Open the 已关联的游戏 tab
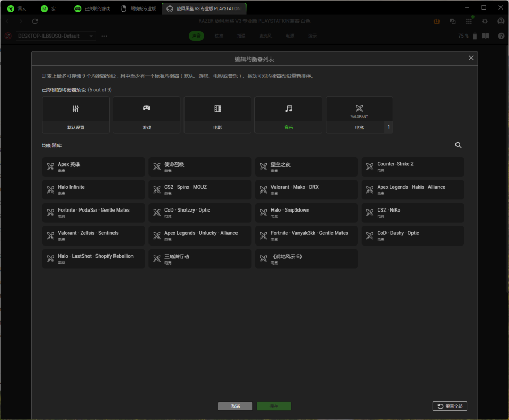Screen dimensions: 509x420 click(92, 9)
